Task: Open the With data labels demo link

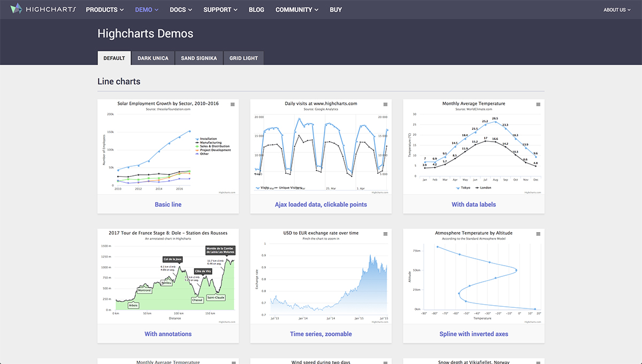Action: 474,204
